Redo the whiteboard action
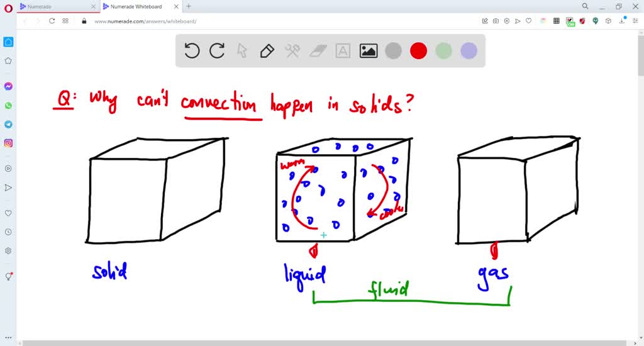 click(217, 51)
